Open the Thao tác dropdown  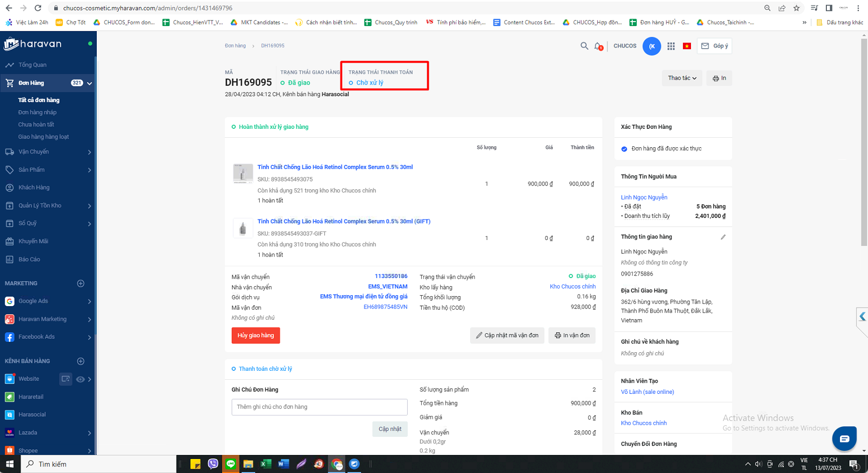tap(682, 78)
